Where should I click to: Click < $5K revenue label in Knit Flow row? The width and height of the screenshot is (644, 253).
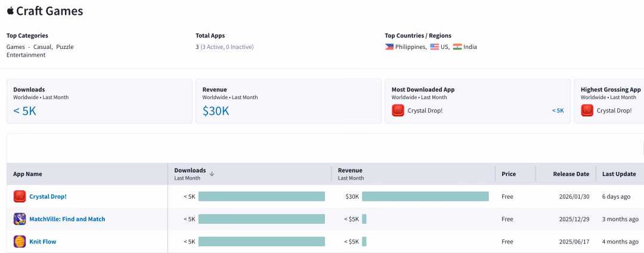(x=352, y=242)
